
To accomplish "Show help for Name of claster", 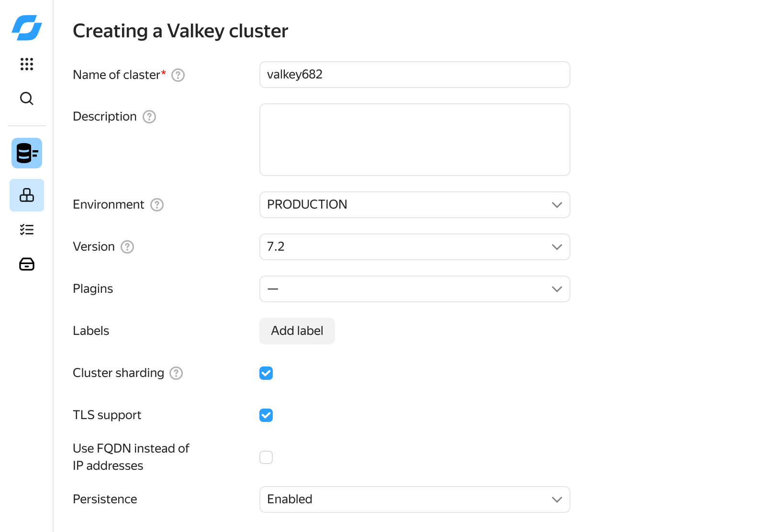I will [178, 75].
